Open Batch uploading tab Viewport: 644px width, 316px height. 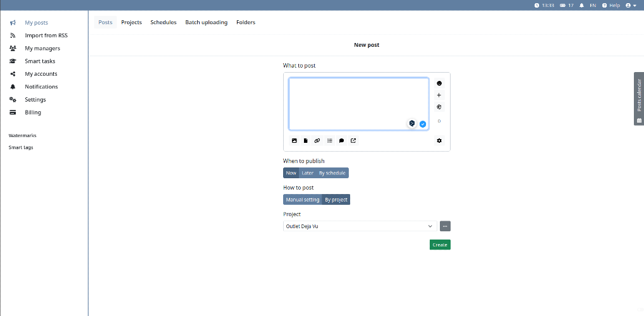206,22
